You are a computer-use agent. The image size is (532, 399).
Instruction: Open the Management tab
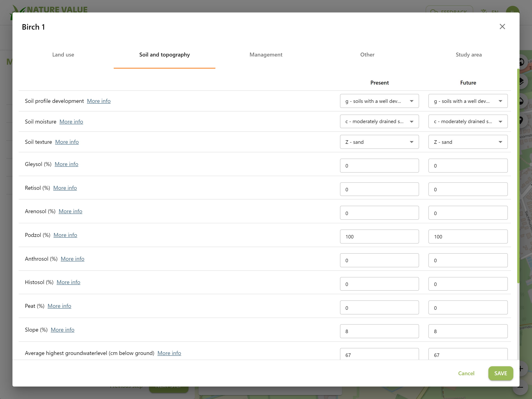266,55
